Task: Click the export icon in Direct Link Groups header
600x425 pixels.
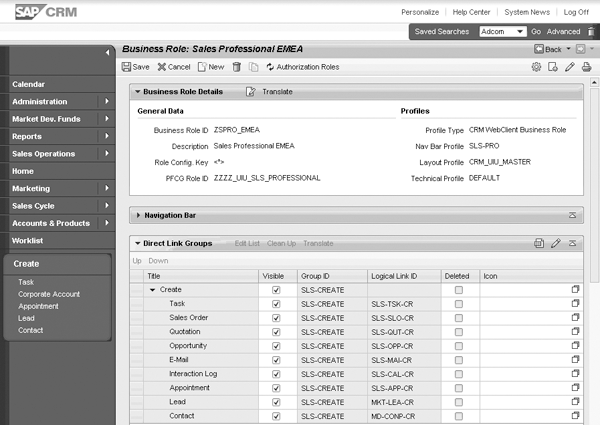Action: point(539,243)
